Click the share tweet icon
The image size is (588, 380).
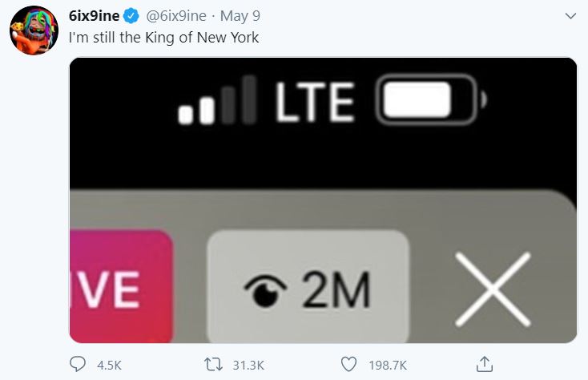pos(484,364)
